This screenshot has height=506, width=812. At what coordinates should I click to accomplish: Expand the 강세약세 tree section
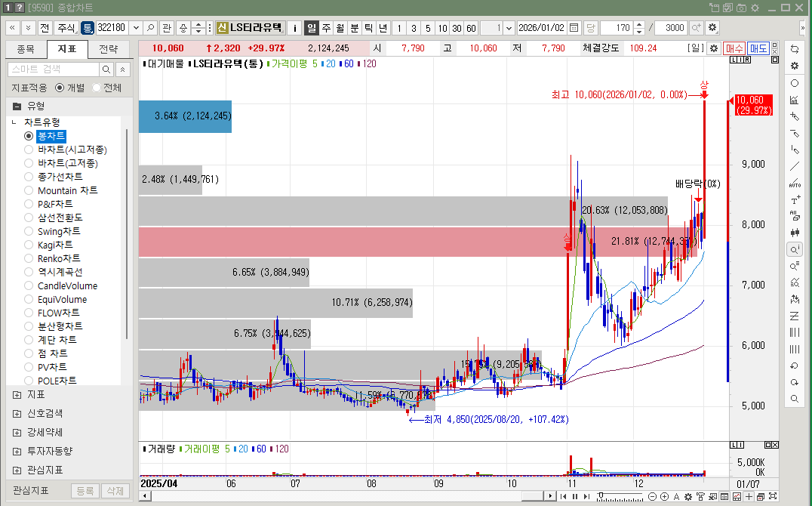(x=17, y=433)
